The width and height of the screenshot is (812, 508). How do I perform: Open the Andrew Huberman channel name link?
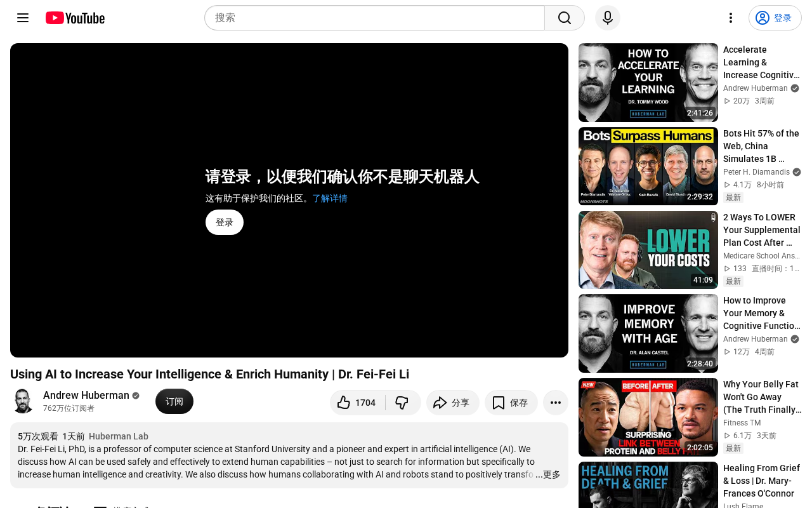click(x=86, y=396)
